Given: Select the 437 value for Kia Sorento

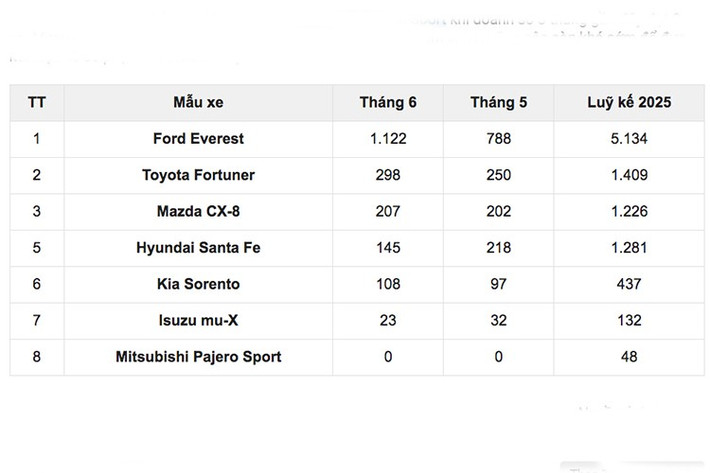Looking at the screenshot, I should pyautogui.click(x=628, y=284).
